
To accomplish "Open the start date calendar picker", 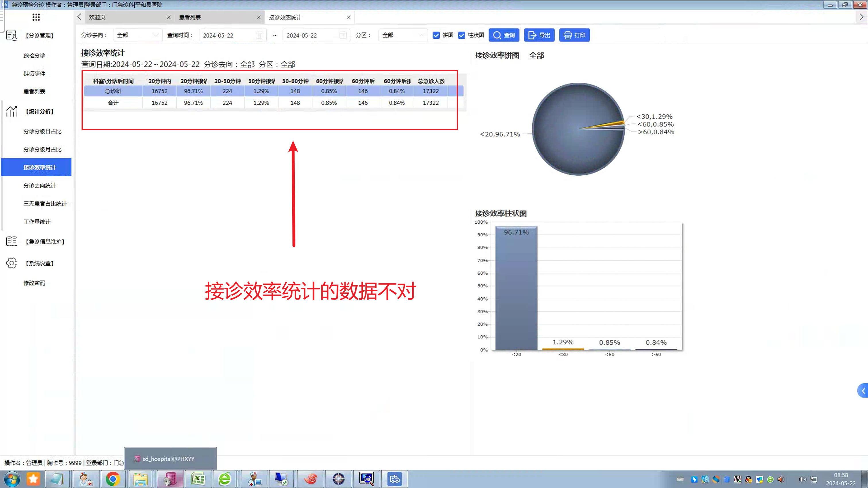I will coord(259,35).
